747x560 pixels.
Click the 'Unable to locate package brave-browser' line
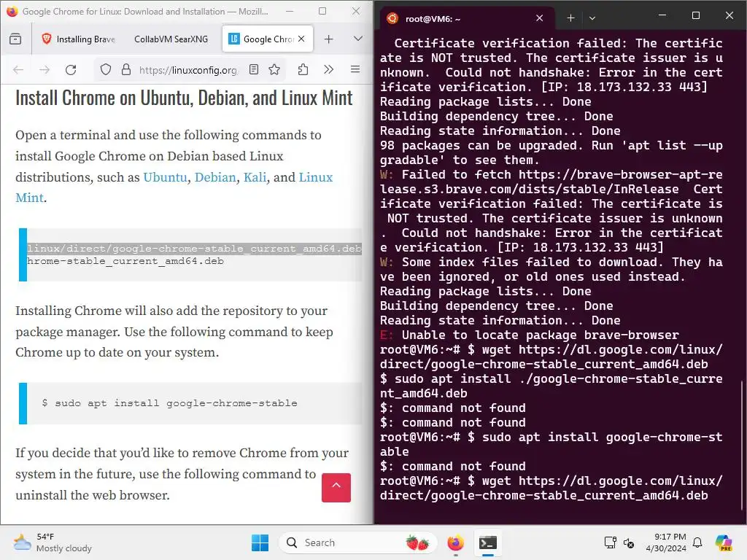pos(530,335)
